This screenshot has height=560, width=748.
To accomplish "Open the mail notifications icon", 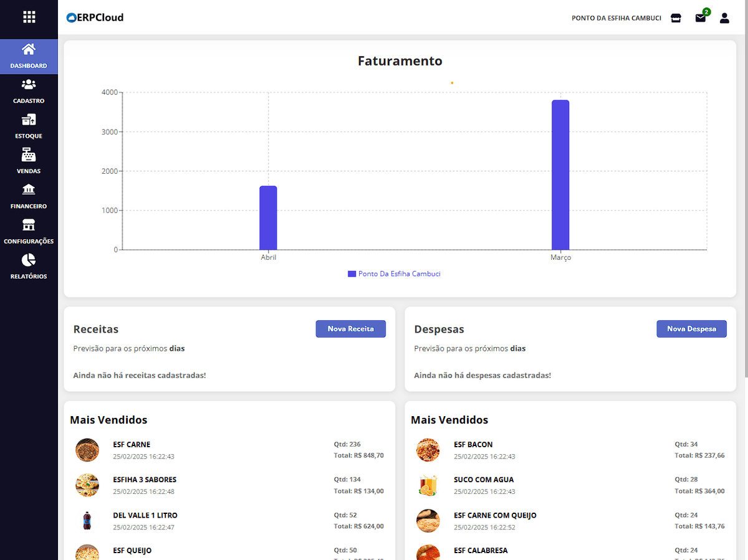I will click(x=701, y=18).
